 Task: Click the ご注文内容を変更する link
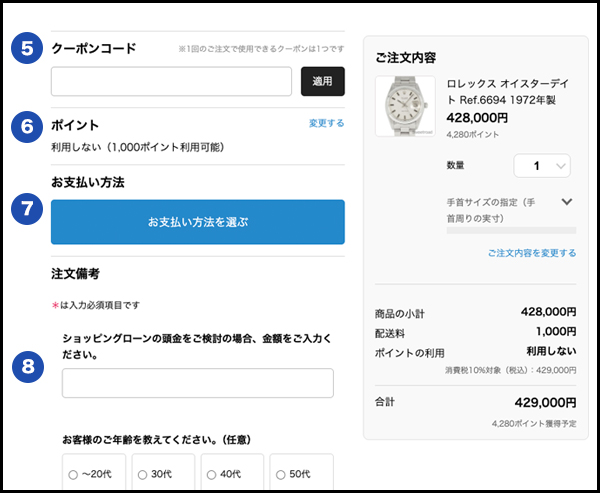click(x=532, y=253)
